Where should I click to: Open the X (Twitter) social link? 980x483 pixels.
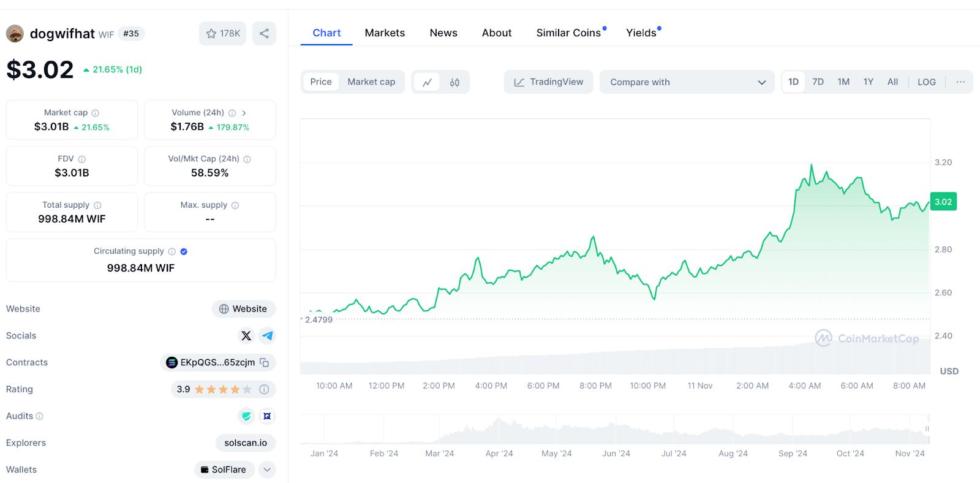pos(246,336)
